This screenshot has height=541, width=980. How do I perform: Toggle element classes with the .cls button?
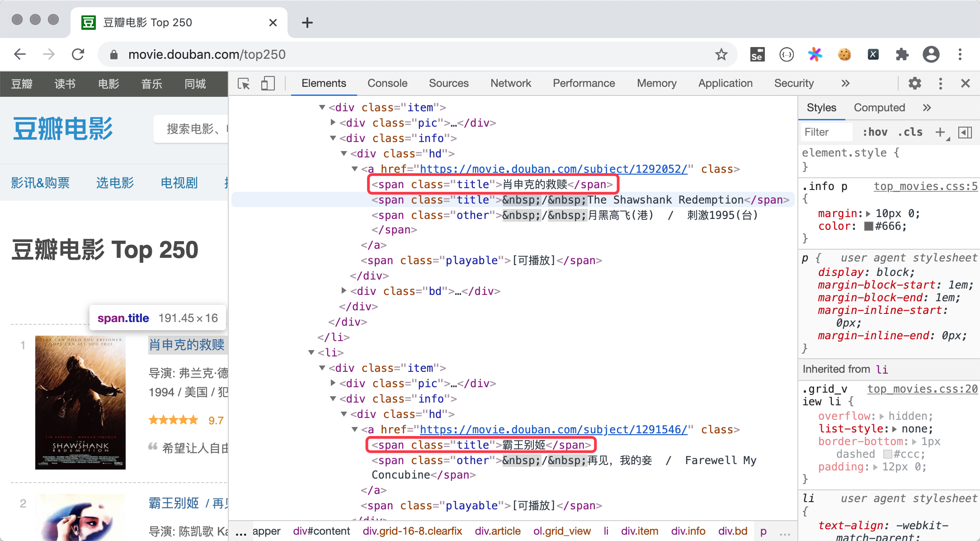[x=910, y=132]
